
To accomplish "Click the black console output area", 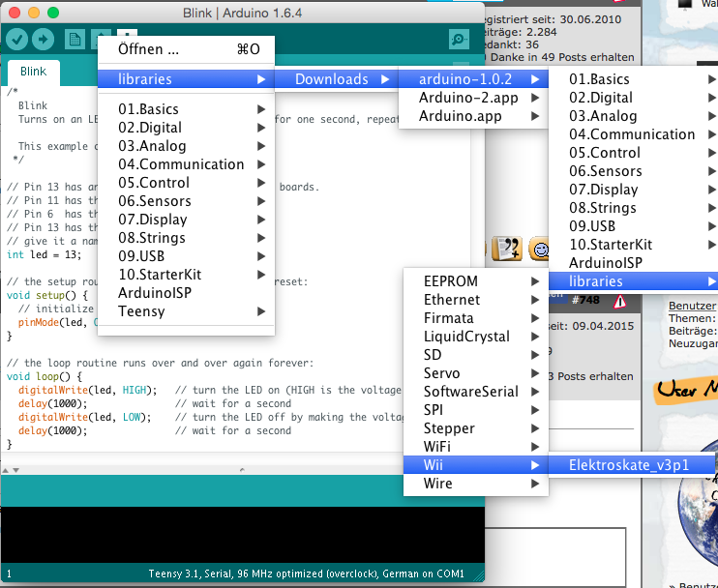I will click(x=243, y=535).
